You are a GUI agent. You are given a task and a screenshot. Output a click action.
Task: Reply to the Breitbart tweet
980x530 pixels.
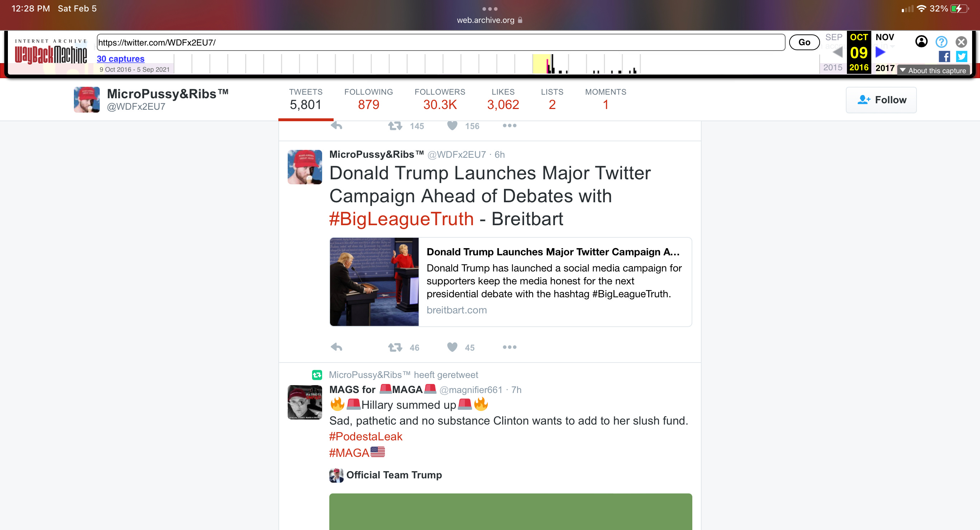click(x=336, y=347)
